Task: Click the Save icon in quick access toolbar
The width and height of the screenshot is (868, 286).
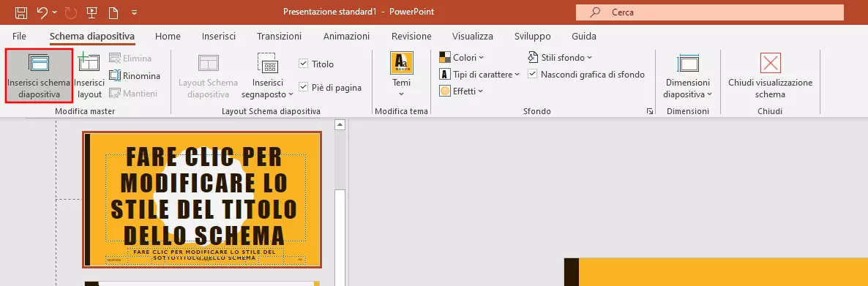Action: (x=20, y=12)
